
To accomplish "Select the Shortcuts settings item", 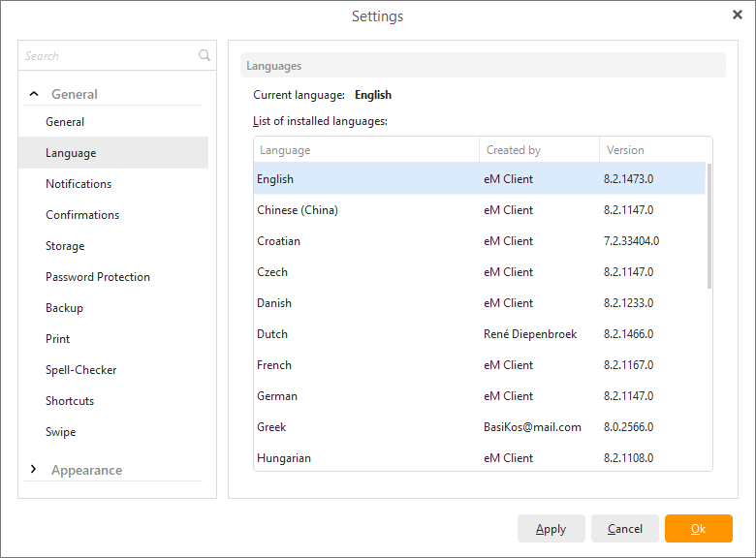I will 70,401.
